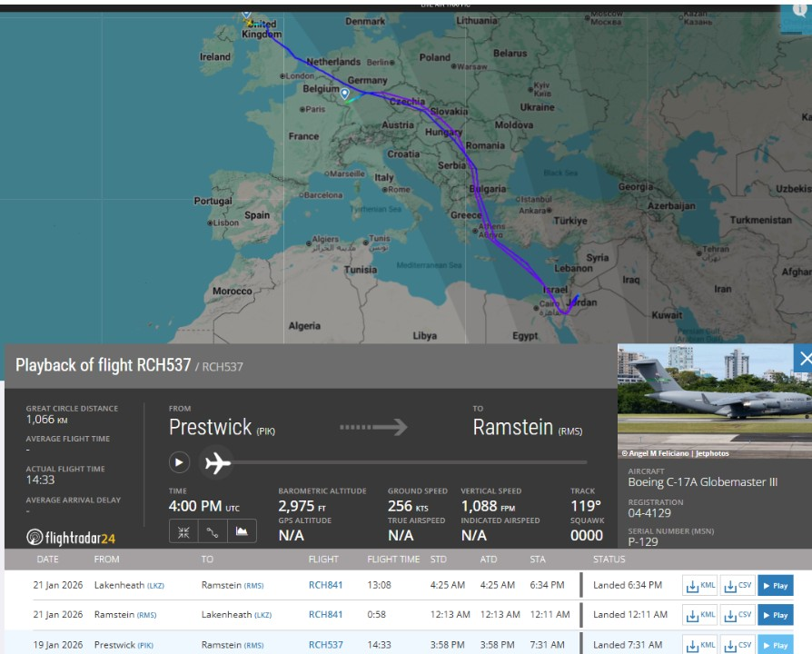Open the altitude graph icon

coord(242,531)
